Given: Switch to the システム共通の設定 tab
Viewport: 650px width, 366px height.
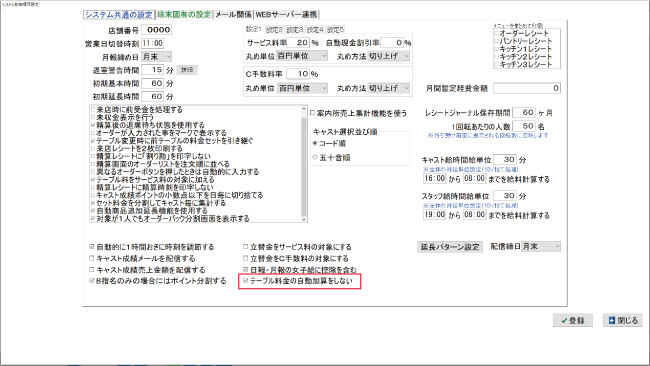Looking at the screenshot, I should coord(119,15).
